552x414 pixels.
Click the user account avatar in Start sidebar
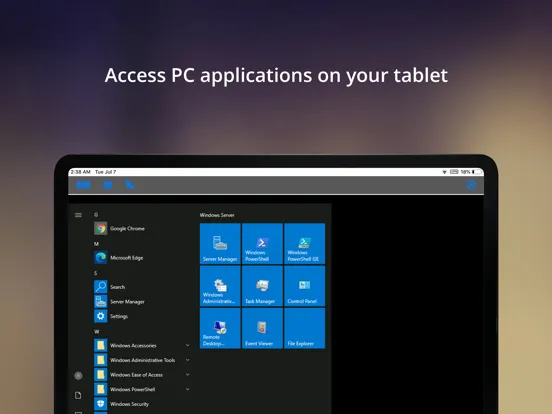tap(78, 376)
